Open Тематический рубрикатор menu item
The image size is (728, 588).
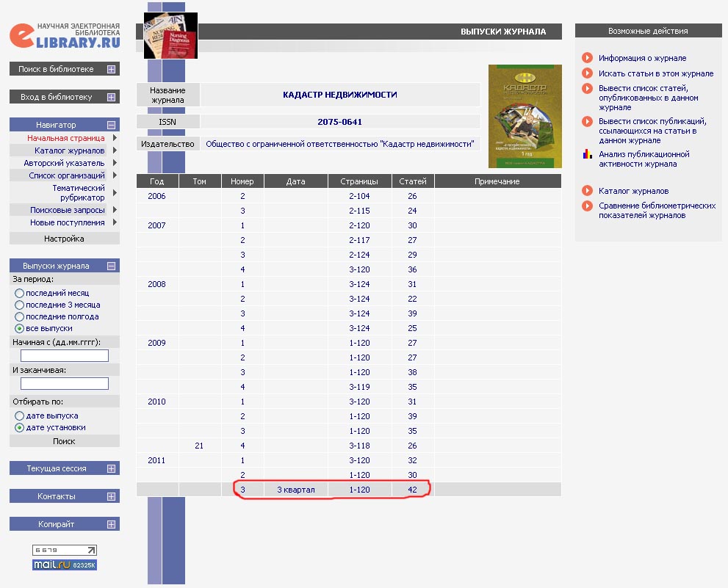(x=78, y=192)
